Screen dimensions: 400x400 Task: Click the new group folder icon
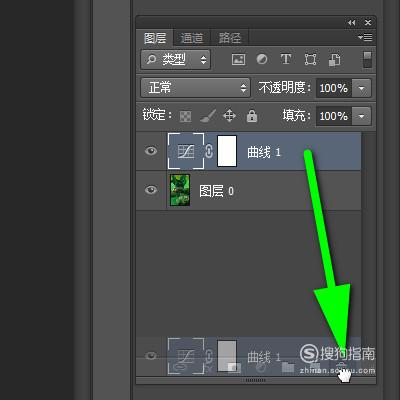(288, 367)
